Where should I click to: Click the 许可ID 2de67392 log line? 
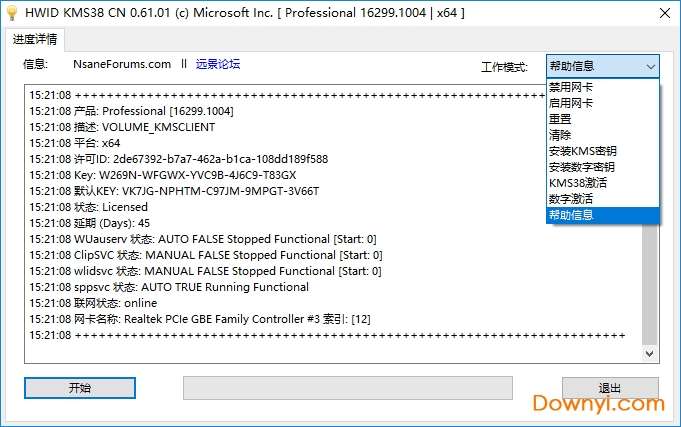[x=179, y=159]
